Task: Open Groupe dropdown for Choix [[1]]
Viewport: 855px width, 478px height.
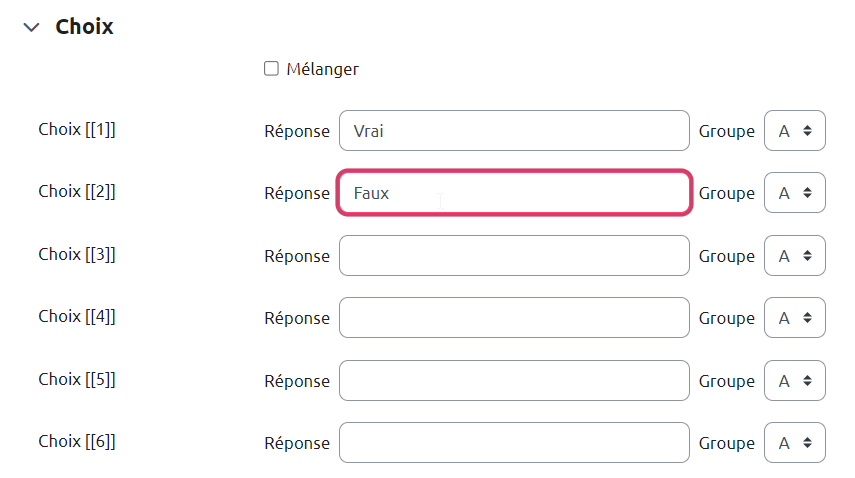Action: 794,131
